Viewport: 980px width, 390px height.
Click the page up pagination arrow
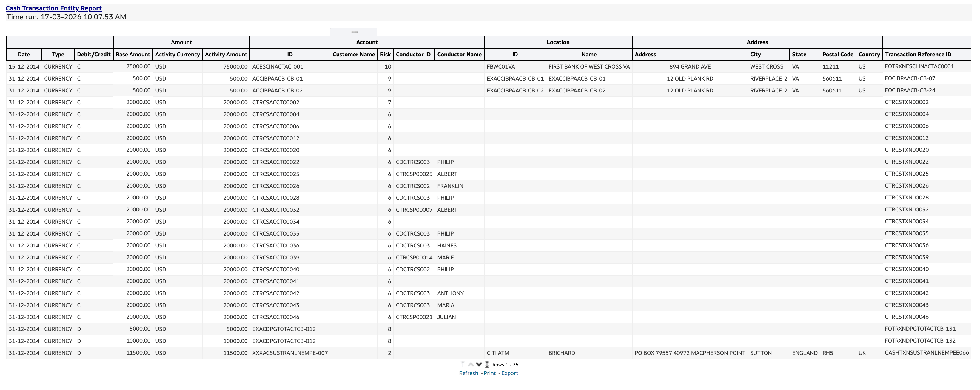470,365
